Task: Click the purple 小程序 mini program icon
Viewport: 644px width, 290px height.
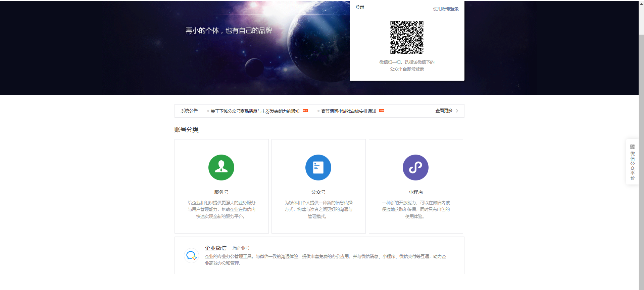Action: click(415, 167)
